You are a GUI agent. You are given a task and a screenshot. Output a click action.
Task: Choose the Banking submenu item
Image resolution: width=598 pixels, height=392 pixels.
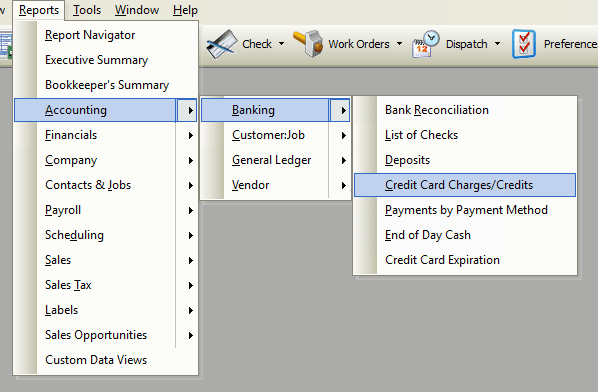coord(275,110)
